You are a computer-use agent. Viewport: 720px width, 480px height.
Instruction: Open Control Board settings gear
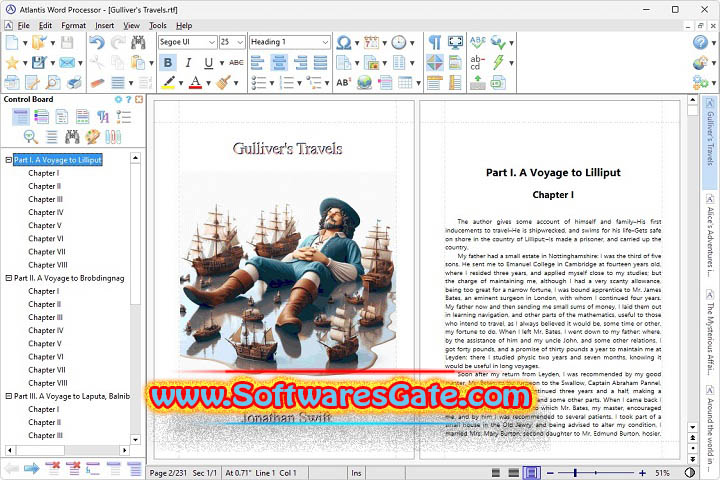118,99
